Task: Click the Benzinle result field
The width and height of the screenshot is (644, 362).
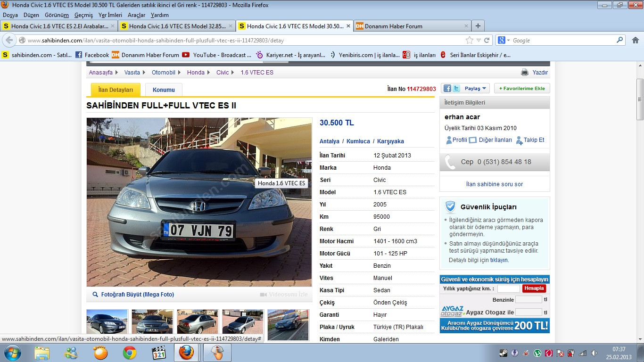Action: coord(528,299)
